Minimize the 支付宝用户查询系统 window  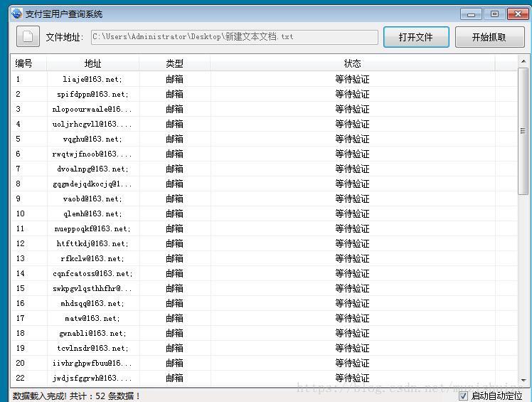click(471, 14)
